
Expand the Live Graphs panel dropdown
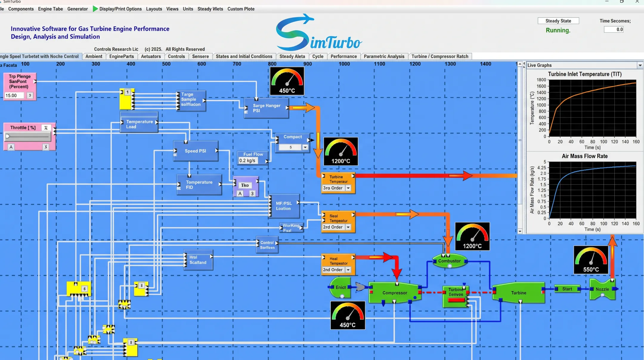point(640,65)
